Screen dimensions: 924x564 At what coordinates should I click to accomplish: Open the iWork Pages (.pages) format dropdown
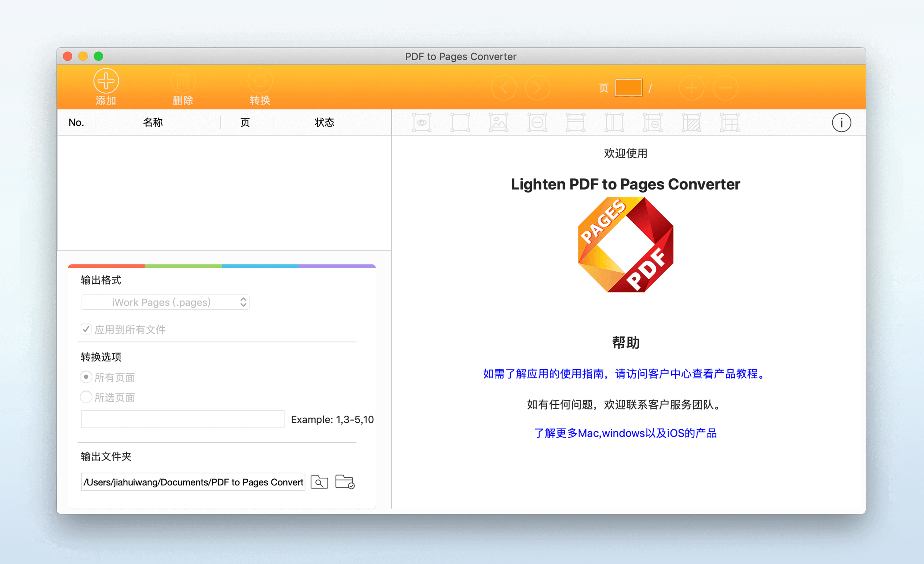(165, 302)
